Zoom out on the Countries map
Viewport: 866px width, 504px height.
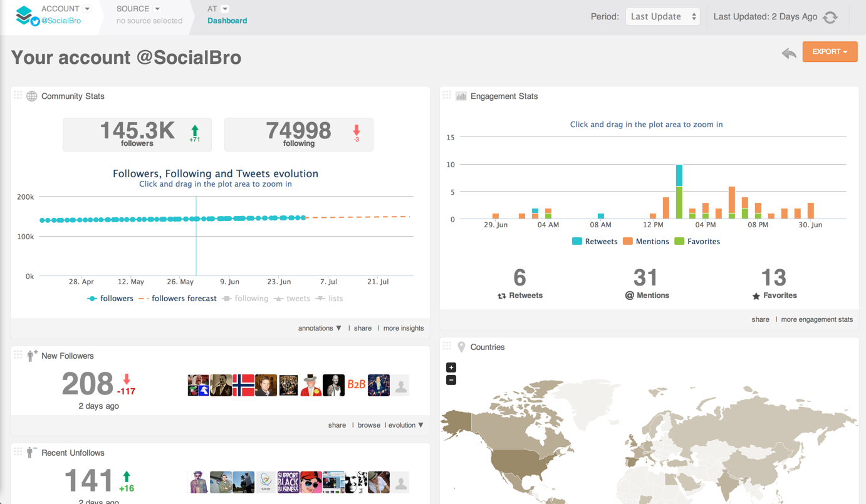pyautogui.click(x=451, y=380)
